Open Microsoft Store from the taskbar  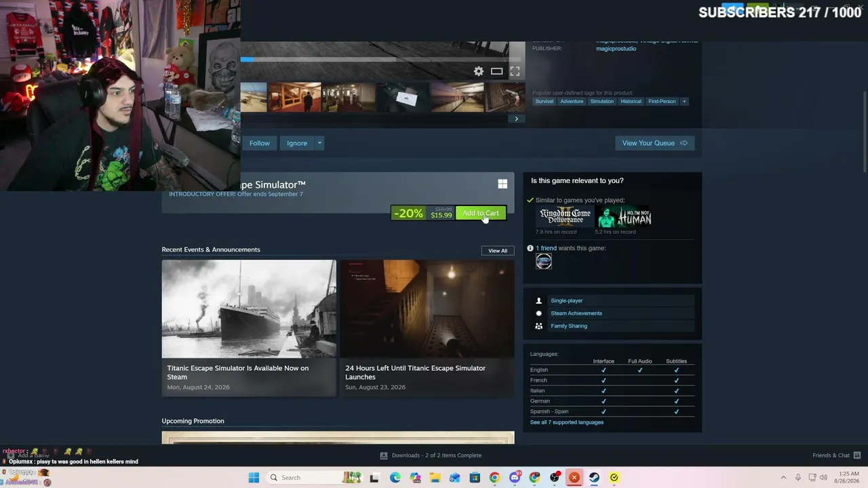pyautogui.click(x=475, y=478)
